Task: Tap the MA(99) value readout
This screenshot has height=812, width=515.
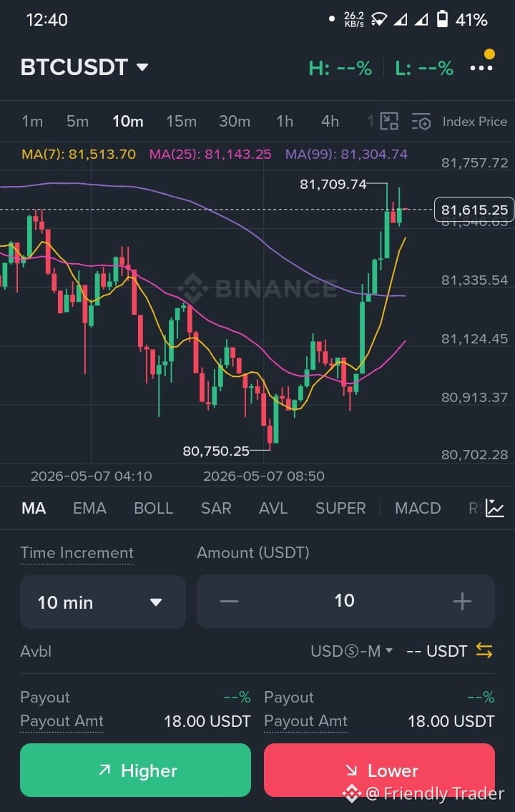Action: click(x=346, y=155)
